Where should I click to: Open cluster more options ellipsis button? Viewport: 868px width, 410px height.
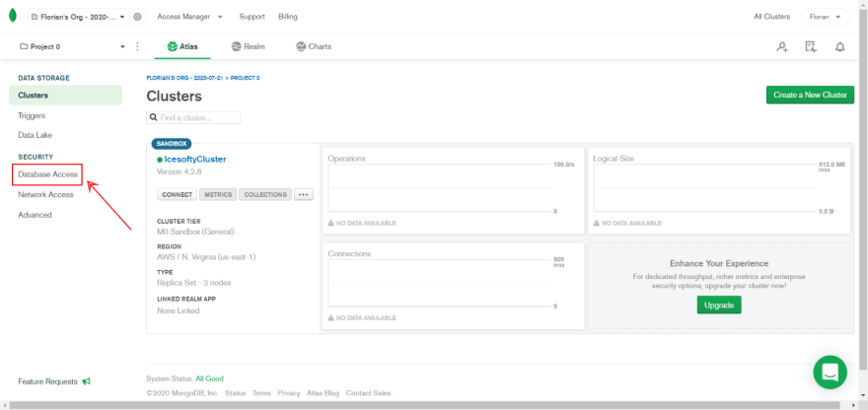(x=304, y=195)
